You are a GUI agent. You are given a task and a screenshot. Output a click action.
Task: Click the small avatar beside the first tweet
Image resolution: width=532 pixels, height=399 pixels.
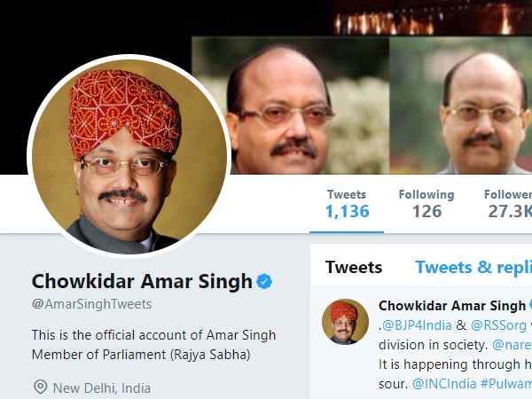point(345,322)
